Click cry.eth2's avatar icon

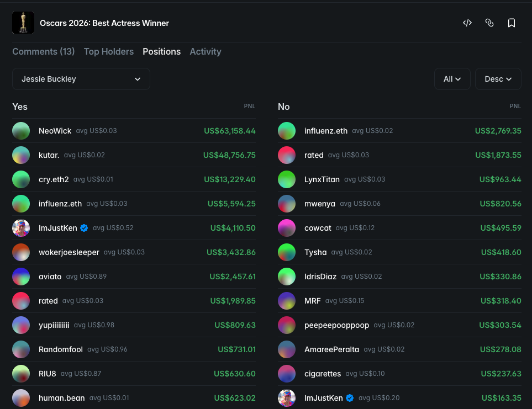(x=21, y=179)
